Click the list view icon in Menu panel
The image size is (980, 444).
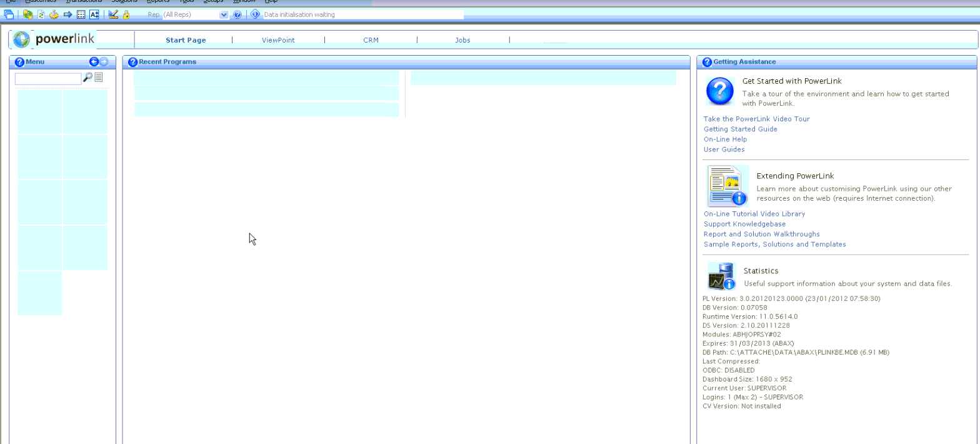tap(99, 78)
